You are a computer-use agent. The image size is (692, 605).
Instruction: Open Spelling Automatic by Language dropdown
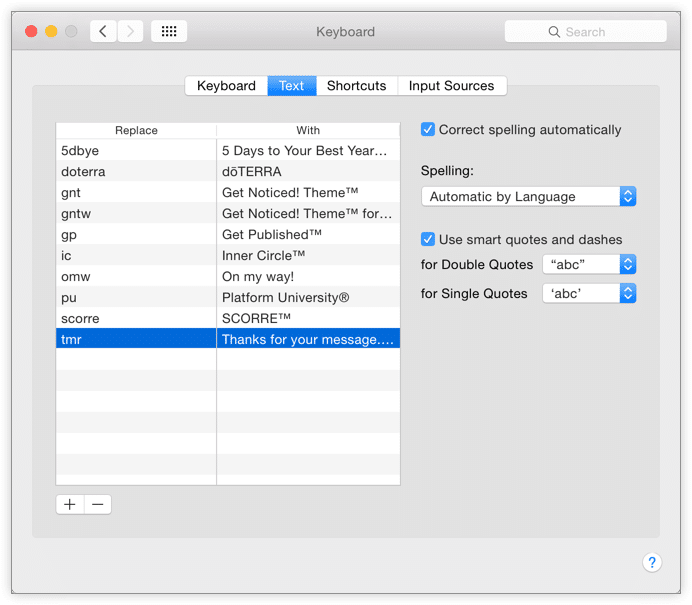[528, 197]
